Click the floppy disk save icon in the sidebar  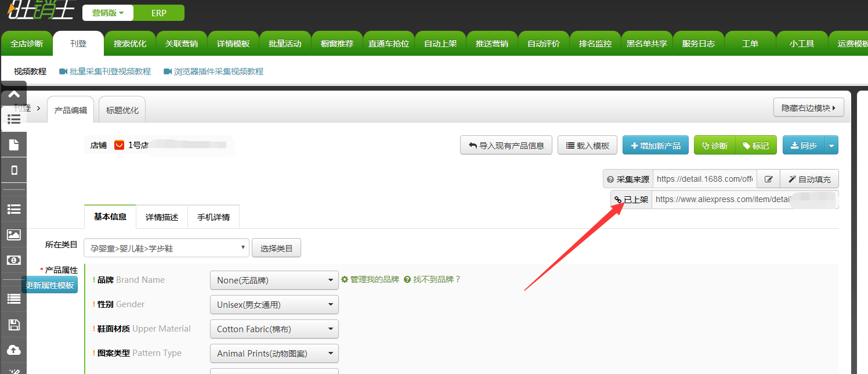tap(14, 325)
